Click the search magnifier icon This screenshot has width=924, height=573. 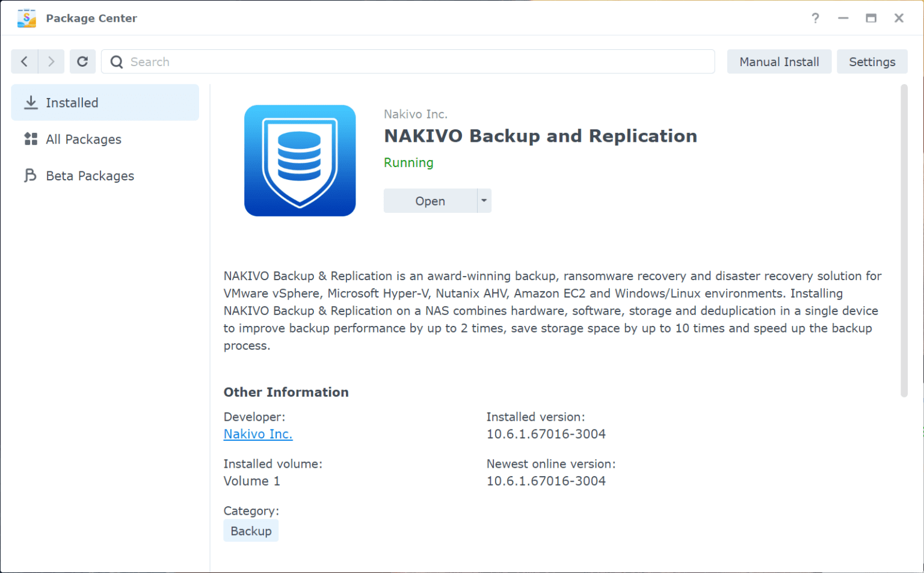coord(116,61)
